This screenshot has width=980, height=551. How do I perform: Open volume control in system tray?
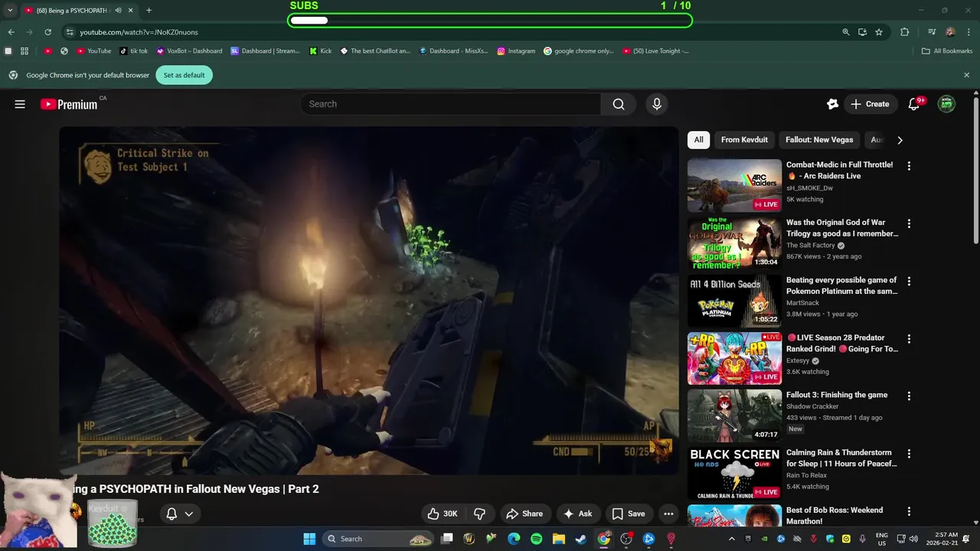[x=913, y=539]
